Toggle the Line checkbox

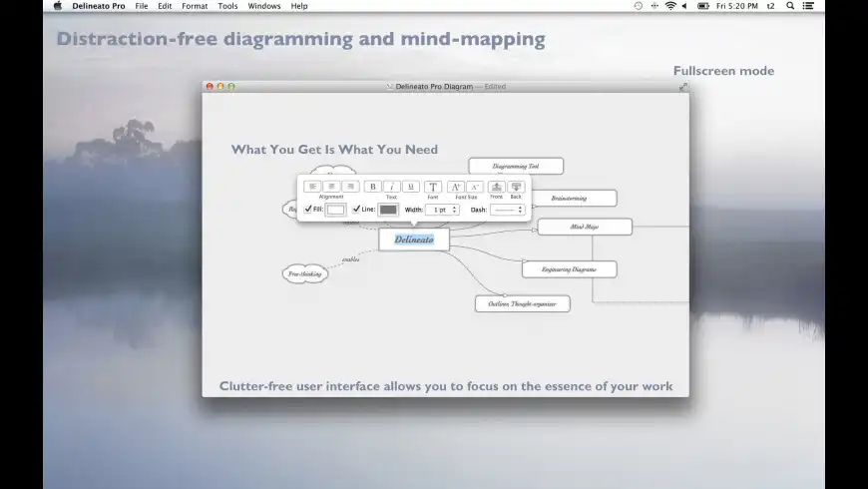(x=356, y=209)
